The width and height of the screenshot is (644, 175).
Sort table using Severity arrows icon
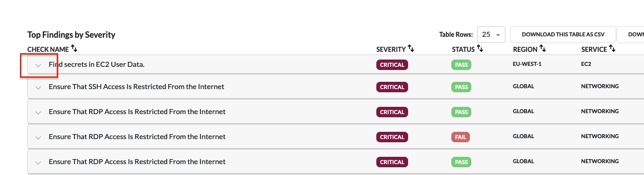point(411,48)
